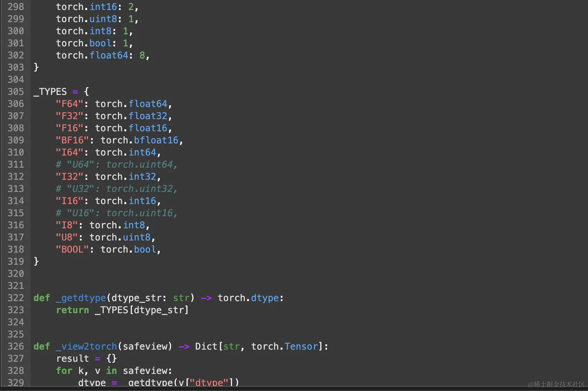Select the "BF16" string key
The width and height of the screenshot is (588, 391).
point(72,140)
